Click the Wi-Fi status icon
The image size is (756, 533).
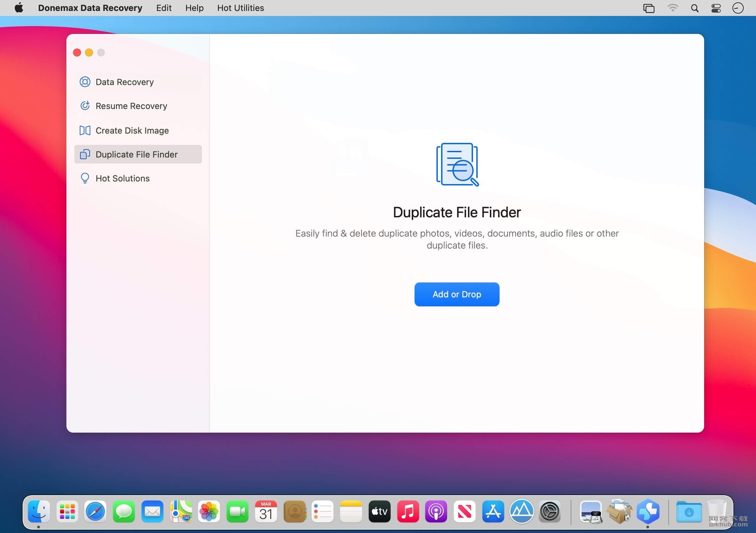point(673,8)
